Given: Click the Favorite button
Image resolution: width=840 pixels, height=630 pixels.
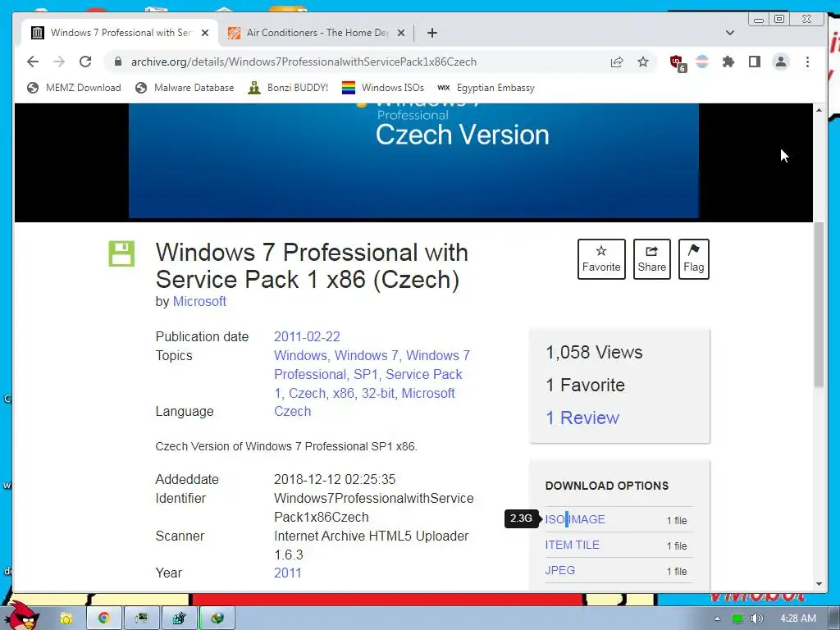Looking at the screenshot, I should pyautogui.click(x=601, y=259).
